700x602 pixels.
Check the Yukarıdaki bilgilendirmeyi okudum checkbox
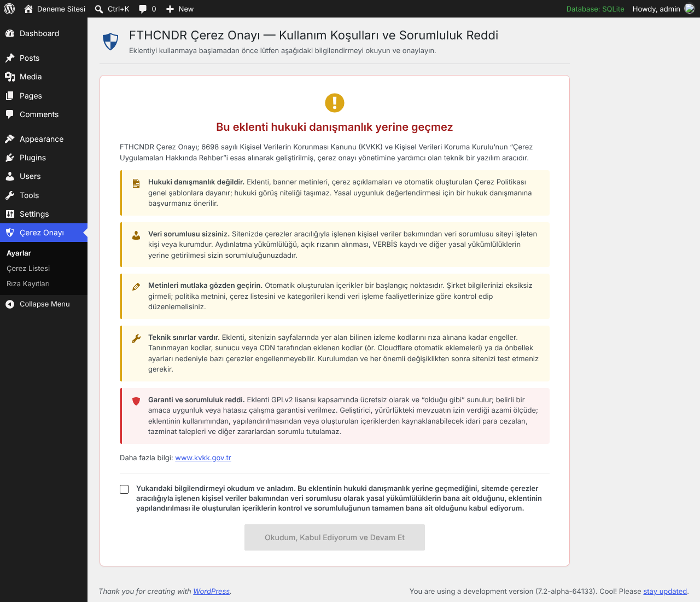point(124,489)
